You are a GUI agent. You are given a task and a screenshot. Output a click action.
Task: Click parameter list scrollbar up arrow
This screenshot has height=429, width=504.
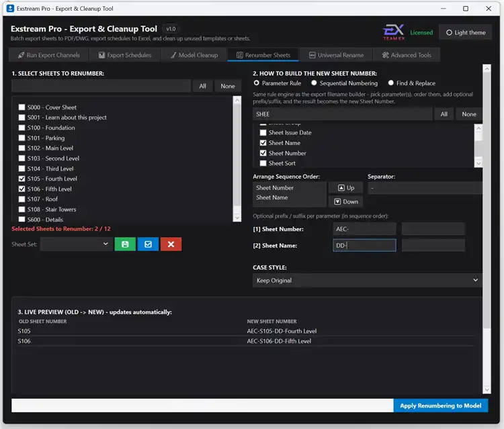tap(478, 128)
